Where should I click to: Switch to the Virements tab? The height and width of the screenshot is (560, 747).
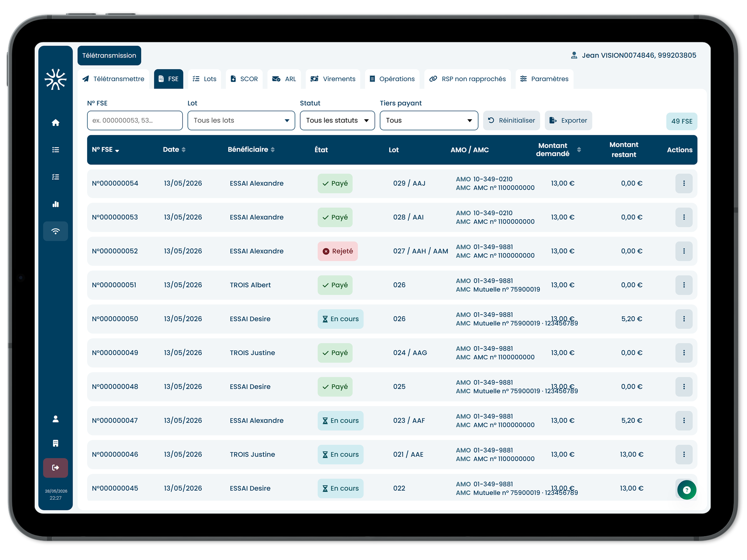click(333, 79)
